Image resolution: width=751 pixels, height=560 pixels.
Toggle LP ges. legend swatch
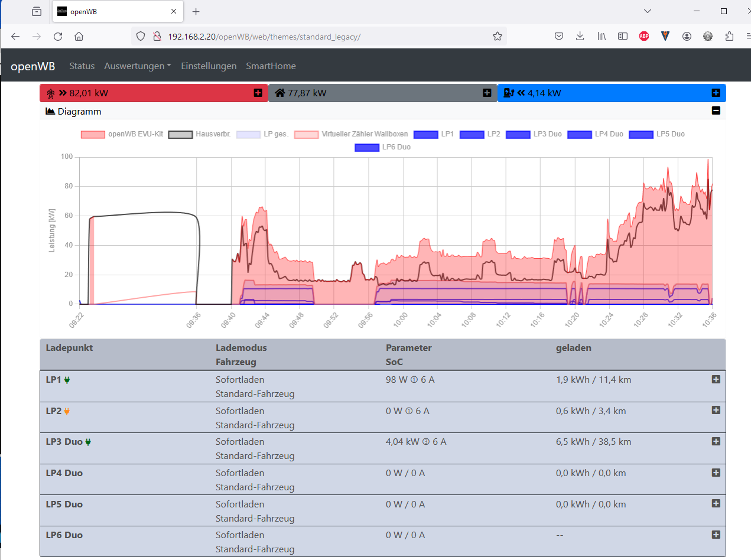tap(248, 135)
